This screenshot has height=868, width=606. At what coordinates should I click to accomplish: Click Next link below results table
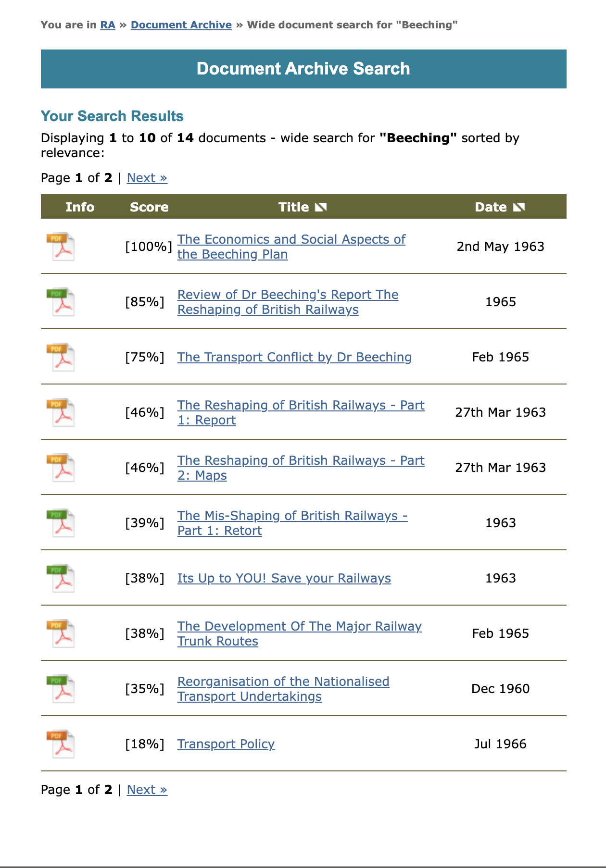[147, 790]
